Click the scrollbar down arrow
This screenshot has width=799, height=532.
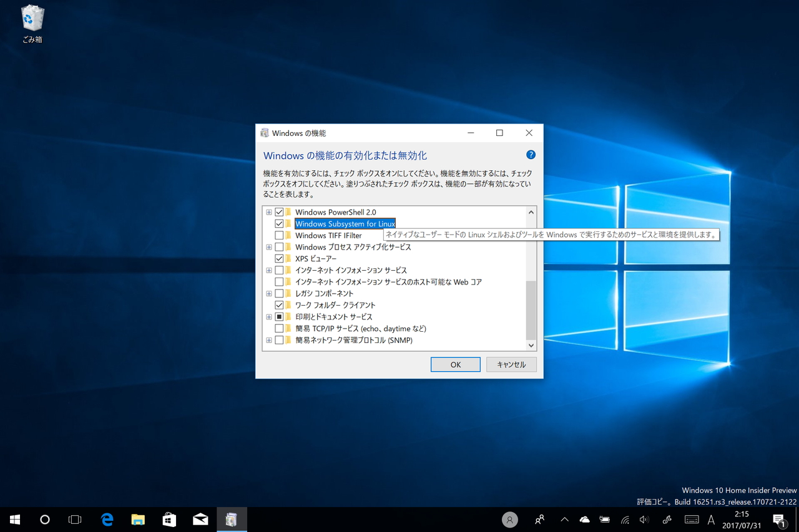click(531, 345)
